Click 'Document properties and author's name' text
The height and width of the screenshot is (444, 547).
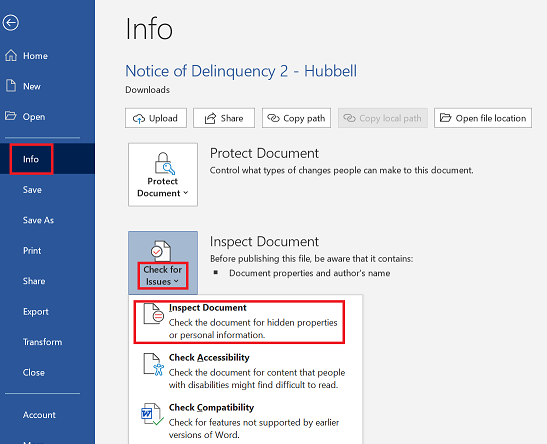pos(309,273)
